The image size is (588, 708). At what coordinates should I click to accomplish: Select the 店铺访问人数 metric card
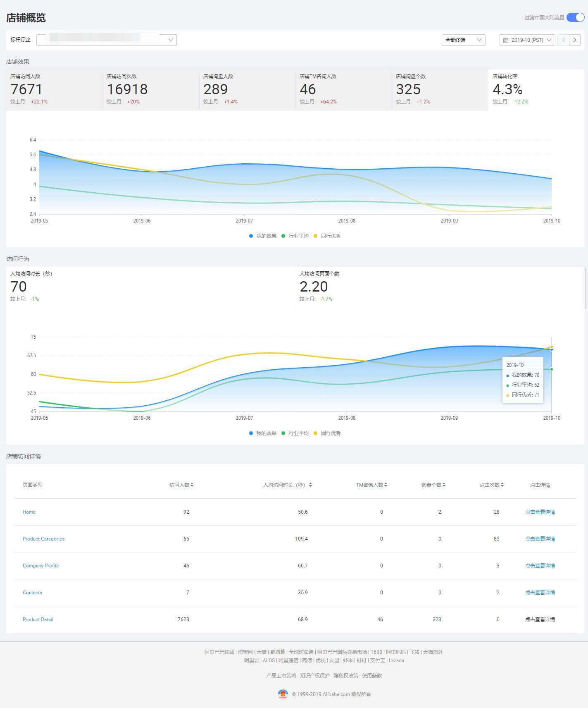click(54, 89)
